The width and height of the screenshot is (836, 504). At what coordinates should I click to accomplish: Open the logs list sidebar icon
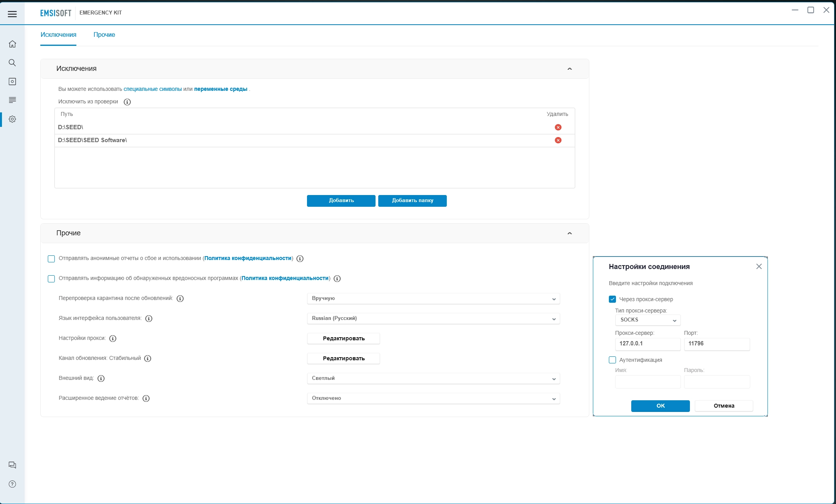(12, 100)
